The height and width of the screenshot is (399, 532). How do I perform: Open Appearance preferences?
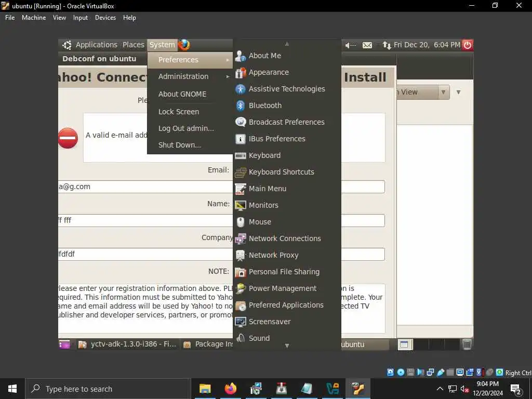(287, 72)
